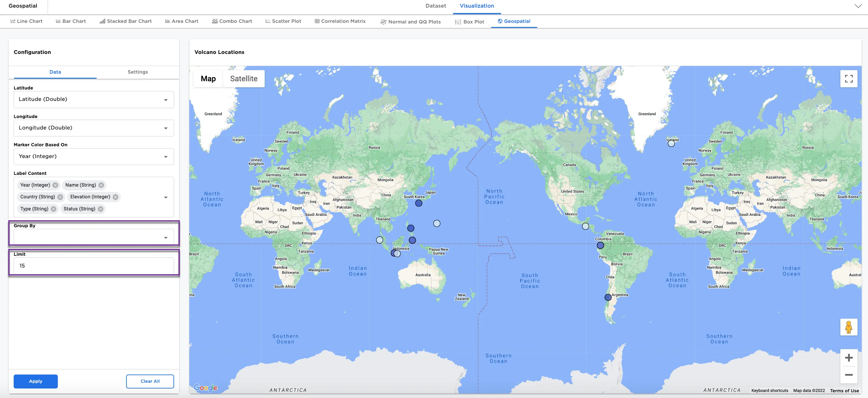Toggle fullscreen map view icon
This screenshot has width=868, height=398.
(x=848, y=79)
